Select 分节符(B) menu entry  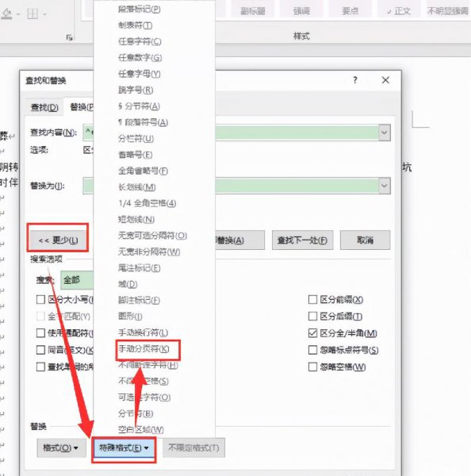click(136, 413)
